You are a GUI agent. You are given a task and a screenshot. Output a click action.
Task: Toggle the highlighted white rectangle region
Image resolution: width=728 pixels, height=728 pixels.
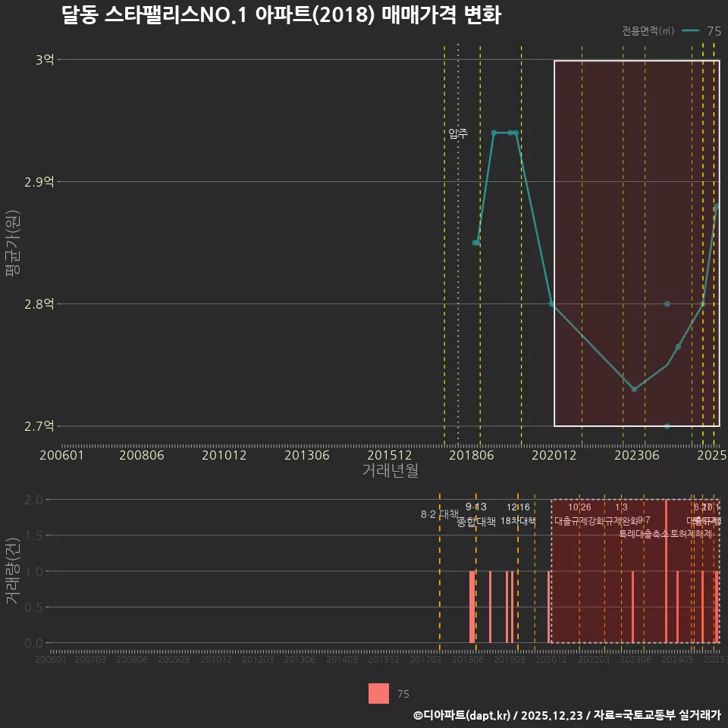(637, 243)
